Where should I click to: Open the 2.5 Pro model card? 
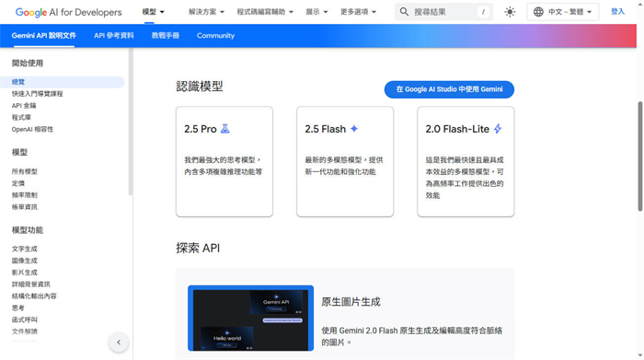224,161
